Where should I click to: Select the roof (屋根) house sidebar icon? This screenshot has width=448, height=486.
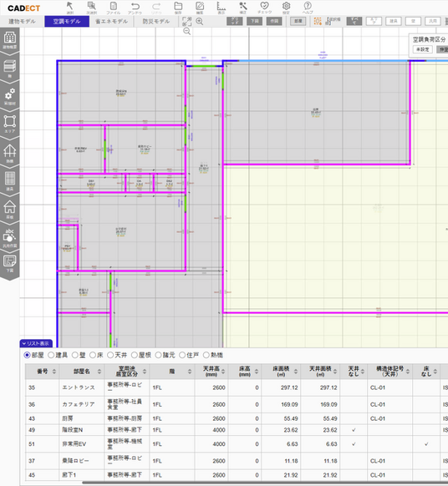pyautogui.click(x=10, y=209)
